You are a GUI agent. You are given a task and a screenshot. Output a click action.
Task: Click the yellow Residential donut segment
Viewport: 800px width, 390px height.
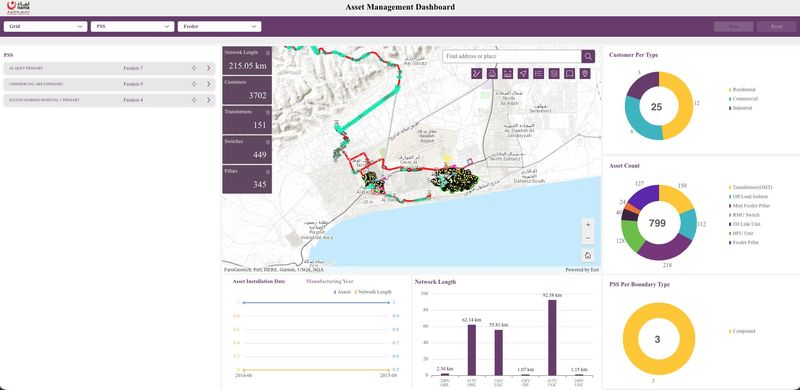(x=685, y=105)
